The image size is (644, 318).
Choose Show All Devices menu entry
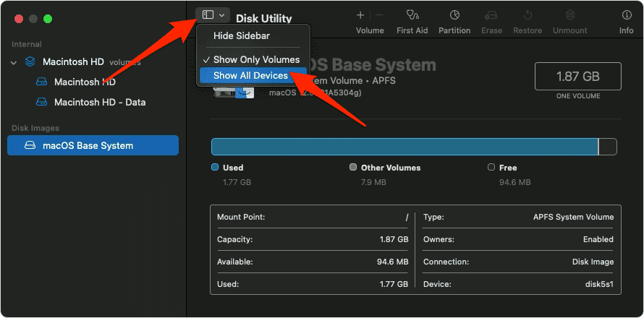coord(250,76)
